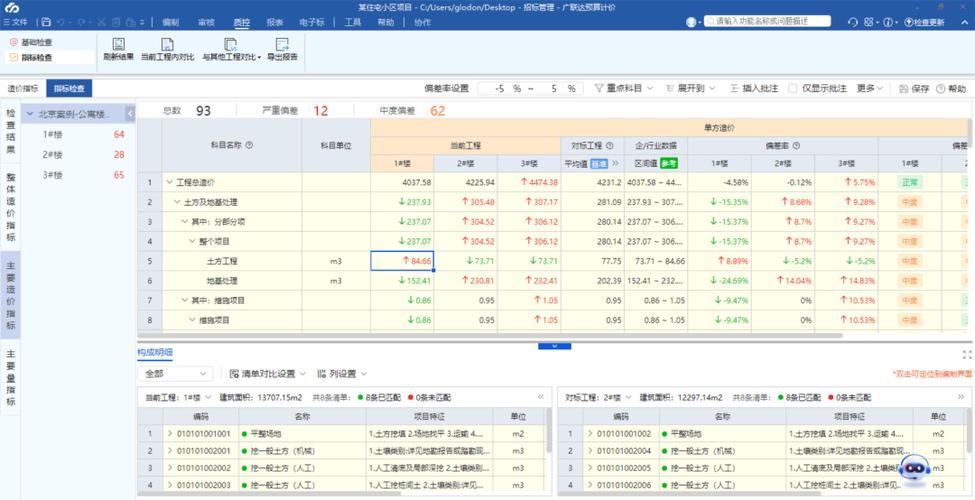This screenshot has height=500, width=975.
Task: Collapse the 其中：分部分项 row
Action: (185, 222)
